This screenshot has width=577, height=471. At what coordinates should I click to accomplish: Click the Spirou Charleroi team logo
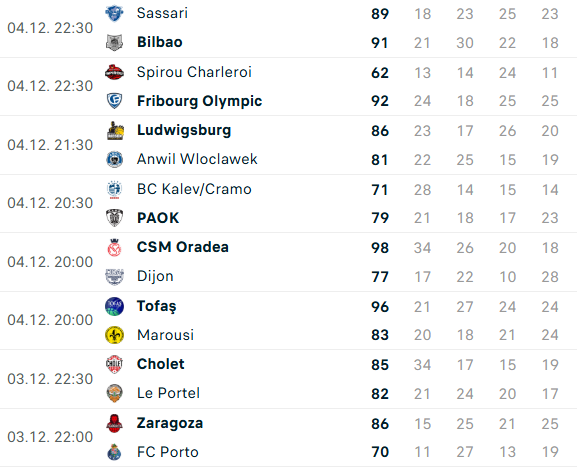point(114,72)
